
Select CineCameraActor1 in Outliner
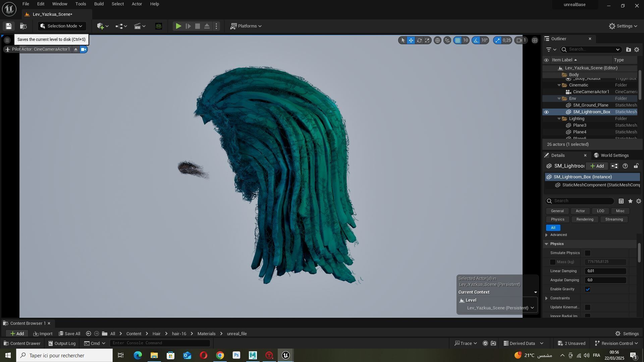[x=591, y=92]
